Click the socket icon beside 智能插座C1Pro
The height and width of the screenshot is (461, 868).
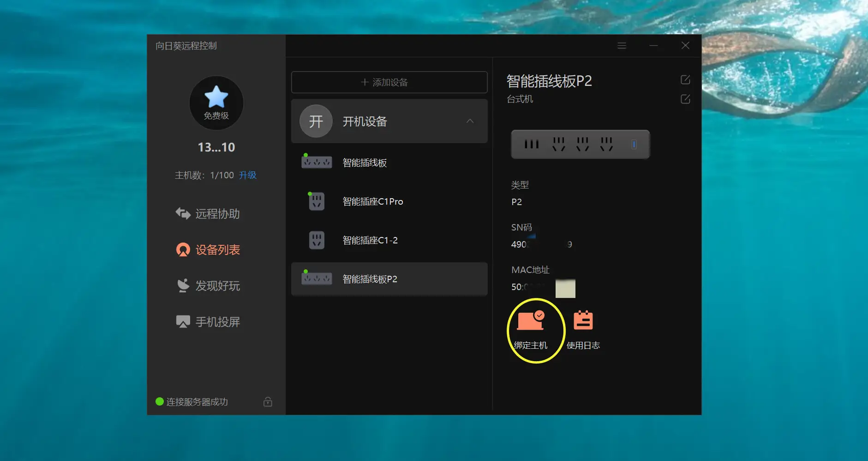coord(317,201)
